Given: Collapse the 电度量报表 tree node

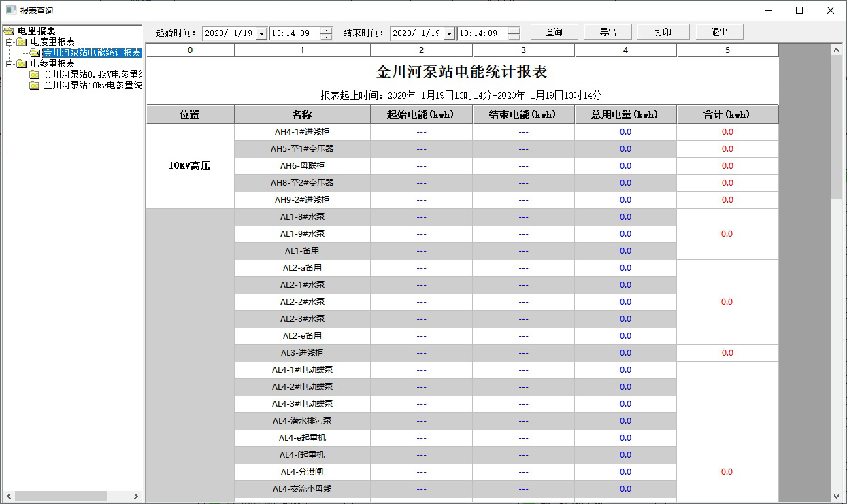Looking at the screenshot, I should tap(9, 42).
